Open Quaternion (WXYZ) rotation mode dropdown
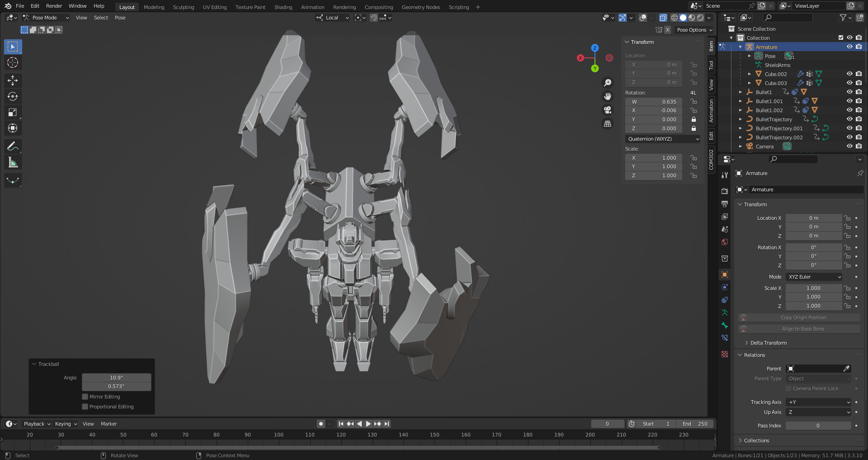 click(663, 139)
